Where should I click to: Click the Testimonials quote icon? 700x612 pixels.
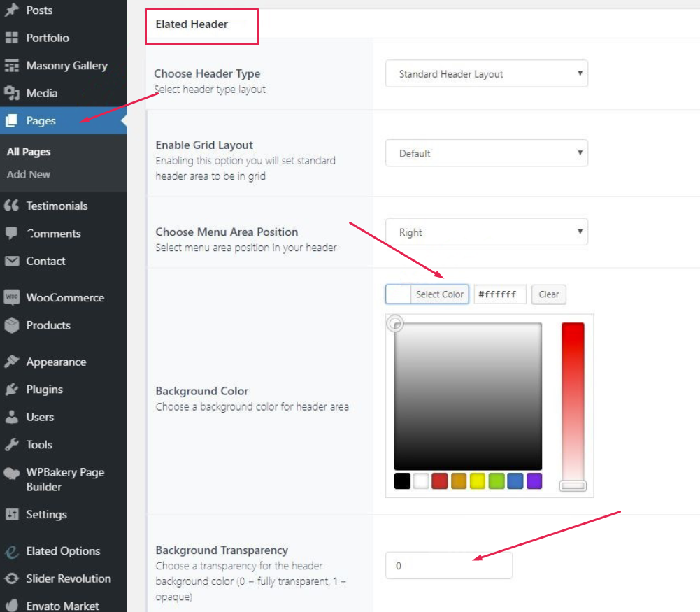[x=11, y=206]
